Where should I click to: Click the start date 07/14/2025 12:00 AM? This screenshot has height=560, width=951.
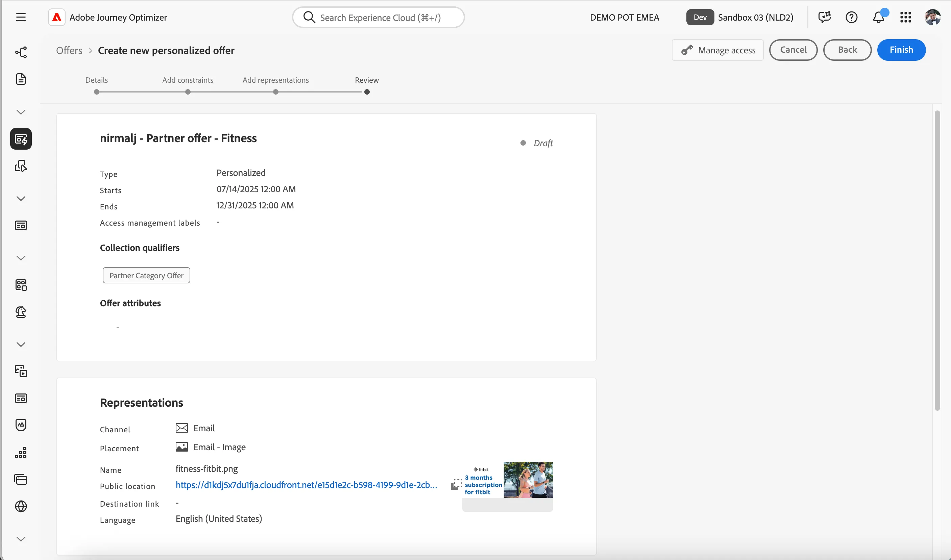[x=256, y=189]
